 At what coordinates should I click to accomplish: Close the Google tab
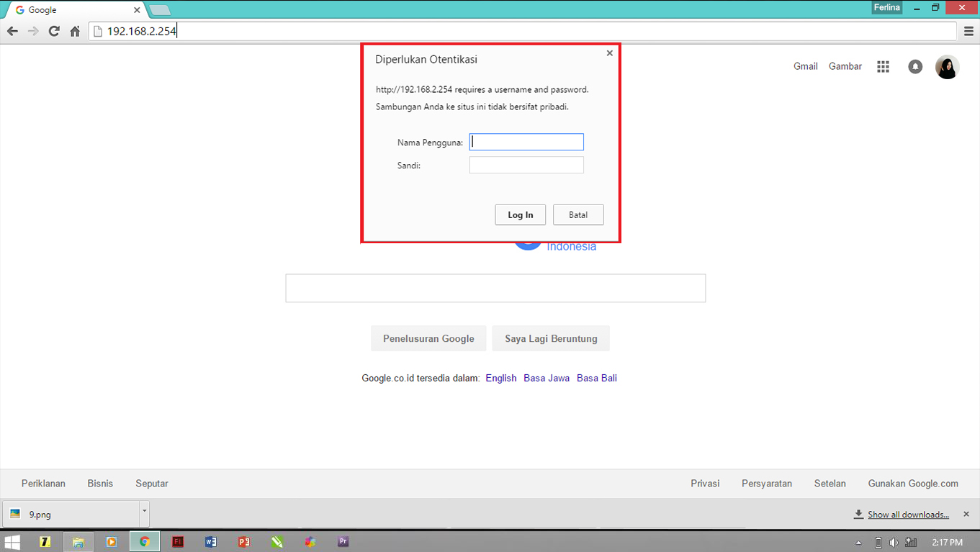point(137,10)
